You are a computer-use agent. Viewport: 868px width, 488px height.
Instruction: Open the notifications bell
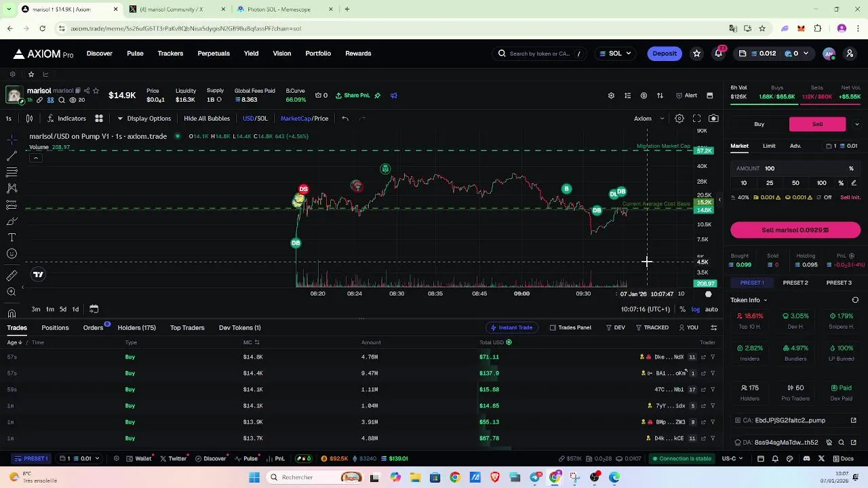[x=718, y=54]
